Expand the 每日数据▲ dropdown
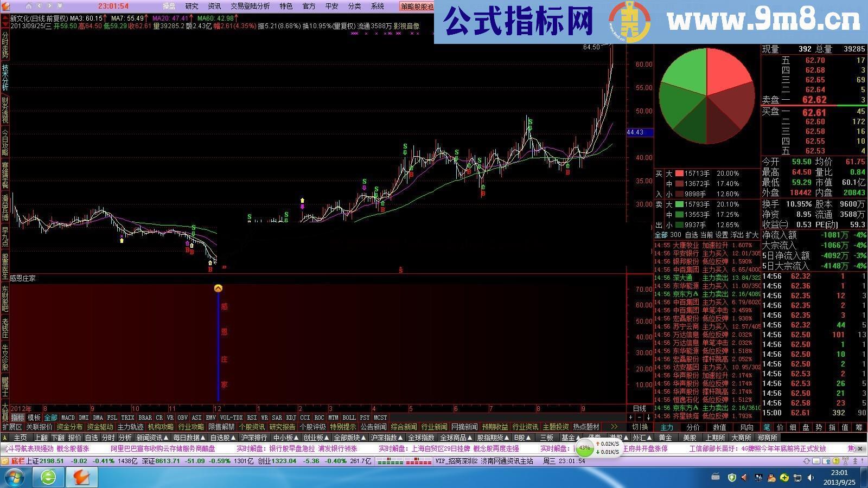Image resolution: width=868 pixels, height=488 pixels. point(189,438)
